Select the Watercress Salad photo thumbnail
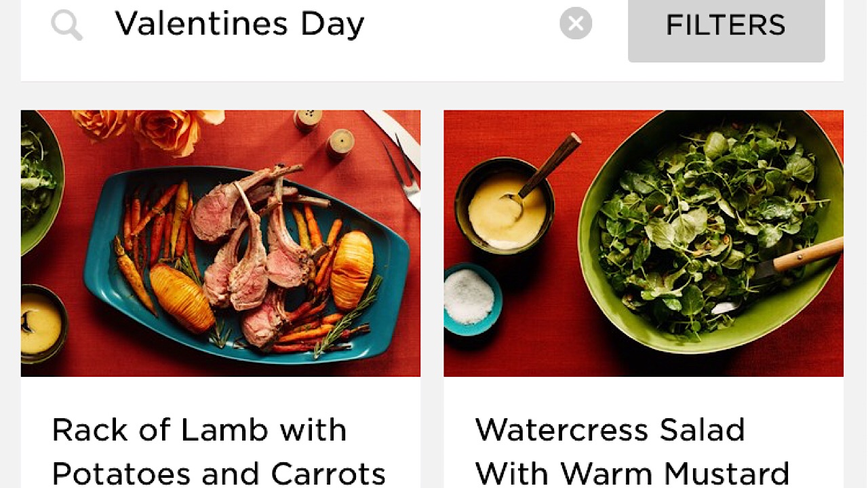 tap(644, 243)
